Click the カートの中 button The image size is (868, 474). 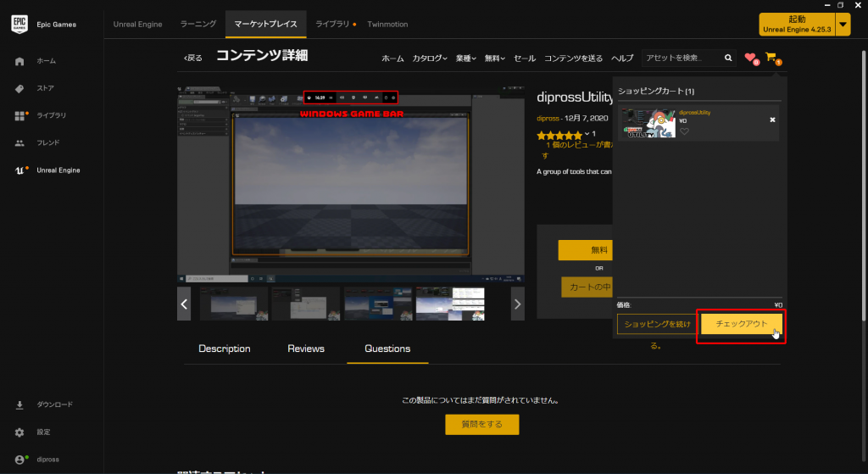tap(587, 287)
